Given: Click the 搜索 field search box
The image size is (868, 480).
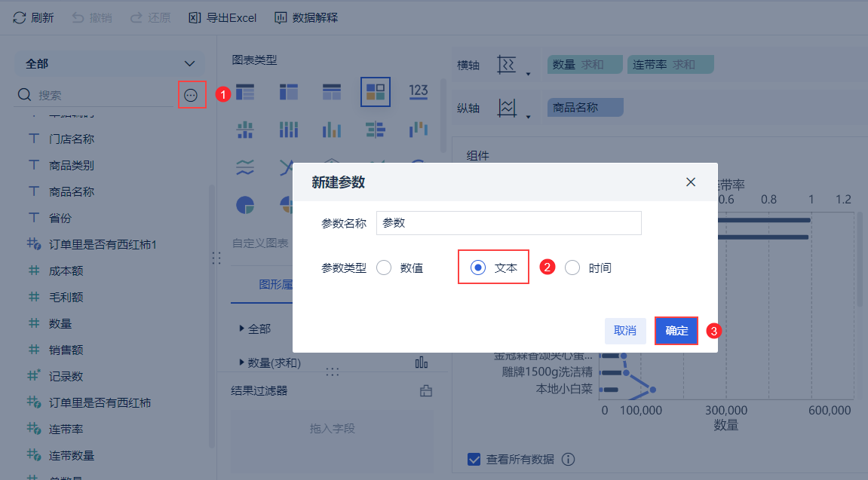Looking at the screenshot, I should 94,95.
